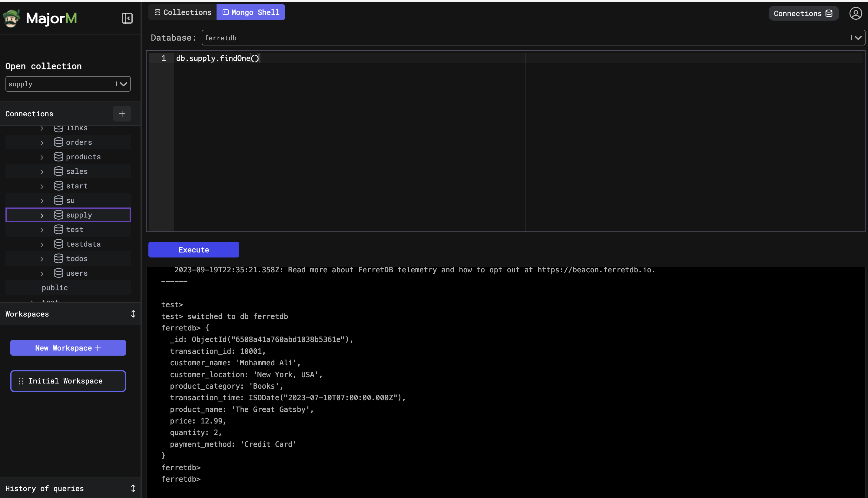868x498 pixels.
Task: Open the user profile icon
Action: point(856,13)
